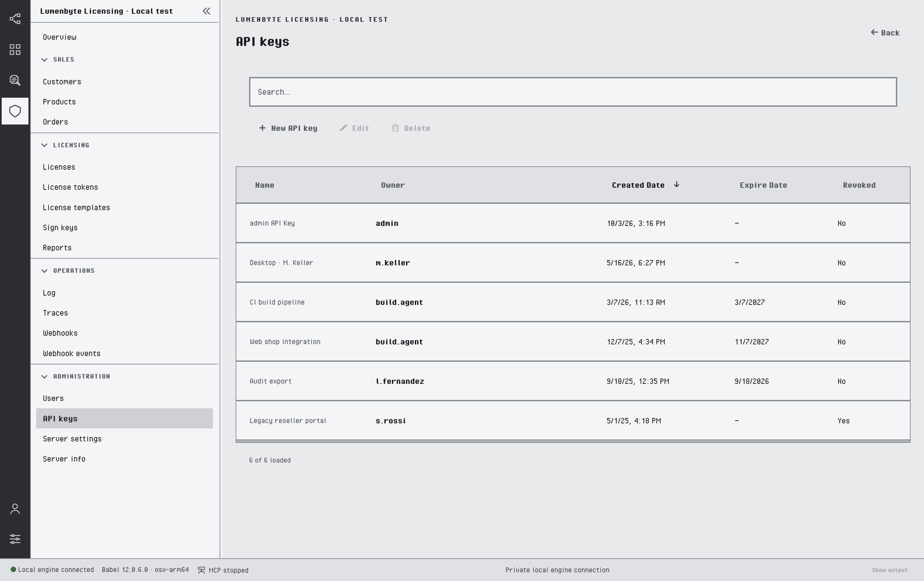Click Babel 12.0.6.0 version text
This screenshot has height=581, width=924.
coord(145,570)
